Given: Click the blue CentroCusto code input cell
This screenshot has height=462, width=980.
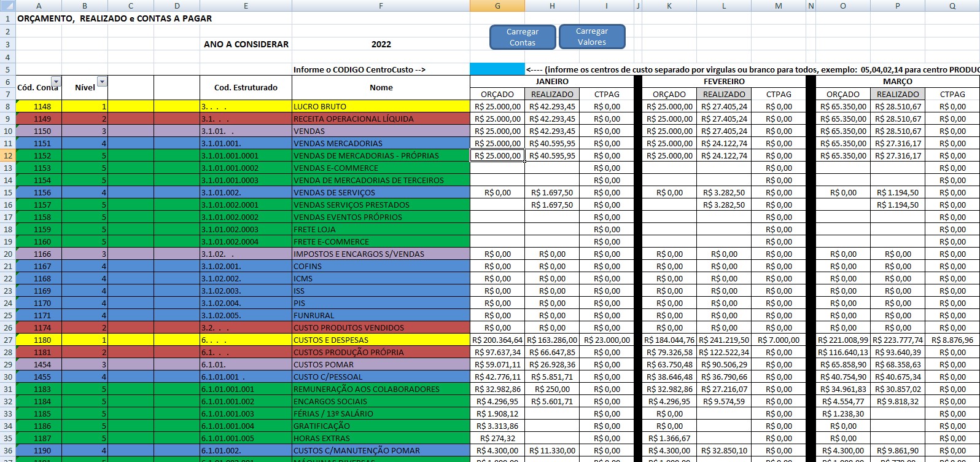Looking at the screenshot, I should click(x=497, y=69).
